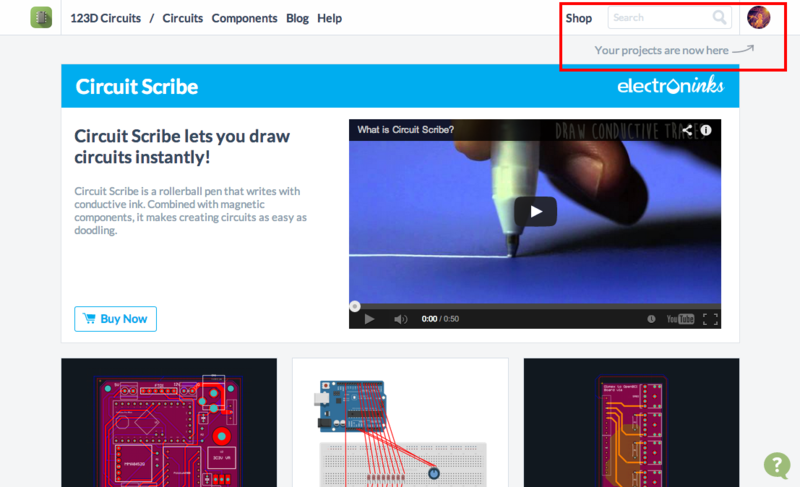Open the narrow PCB thumbnail with orange traces
The width and height of the screenshot is (800, 487).
pyautogui.click(x=632, y=423)
